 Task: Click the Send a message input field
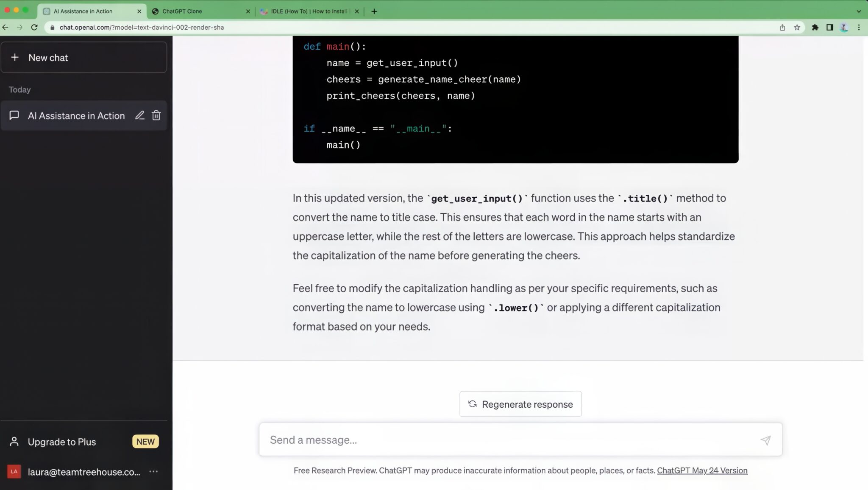[509, 440]
